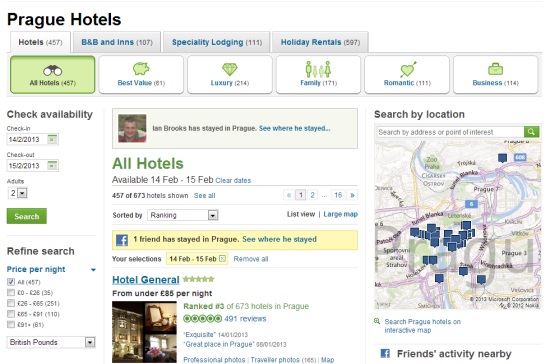The image size is (550, 364).
Task: Tick the £91+ price checkbox
Action: pyautogui.click(x=11, y=324)
